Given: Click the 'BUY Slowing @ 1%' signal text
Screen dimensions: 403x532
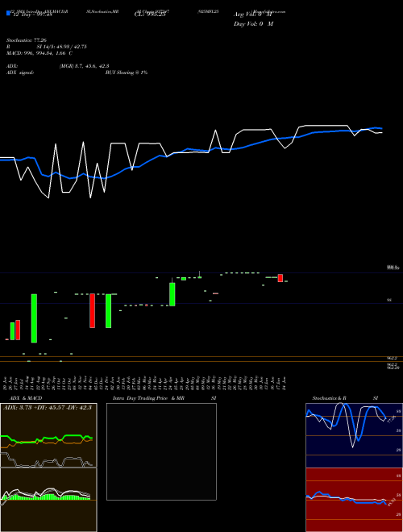Looking at the screenshot, I should click(x=127, y=73).
